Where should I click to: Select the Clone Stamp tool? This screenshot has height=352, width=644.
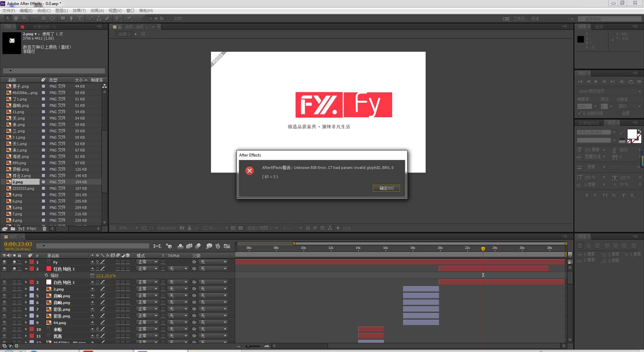(x=99, y=18)
